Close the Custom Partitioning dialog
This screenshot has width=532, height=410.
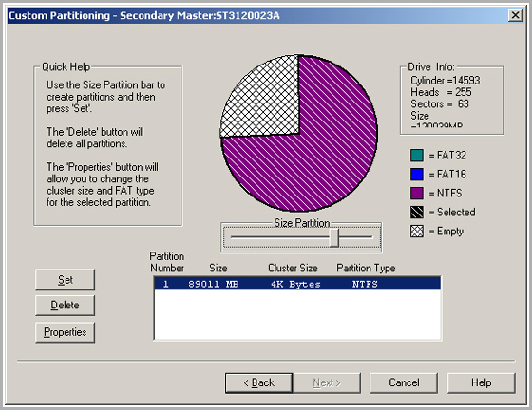click(x=515, y=15)
